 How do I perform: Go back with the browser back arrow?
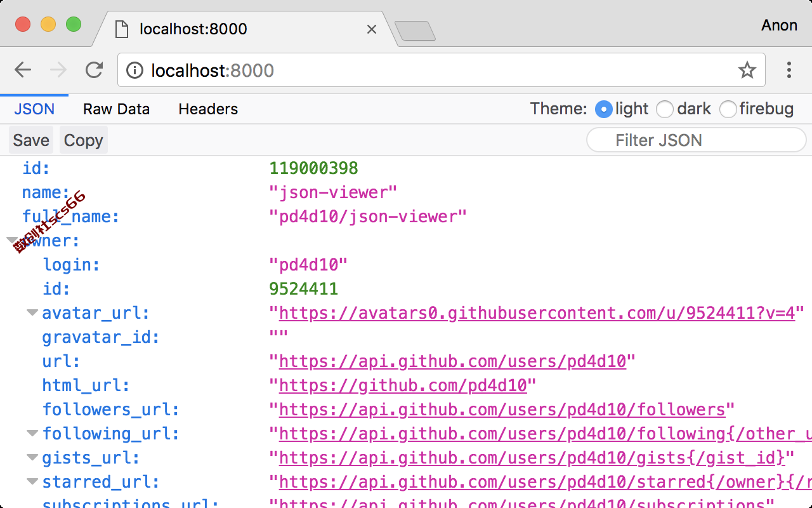pos(23,70)
